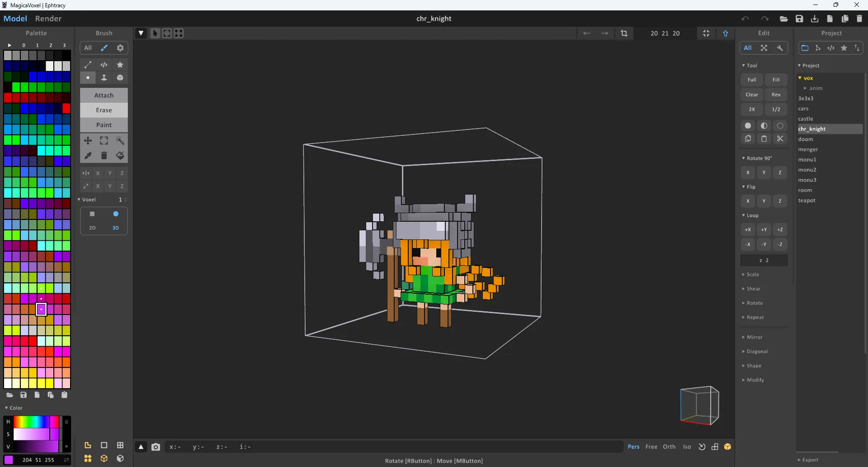Pick a color with the Color Picker tool
Screen dimensions: 868x467
point(88,155)
